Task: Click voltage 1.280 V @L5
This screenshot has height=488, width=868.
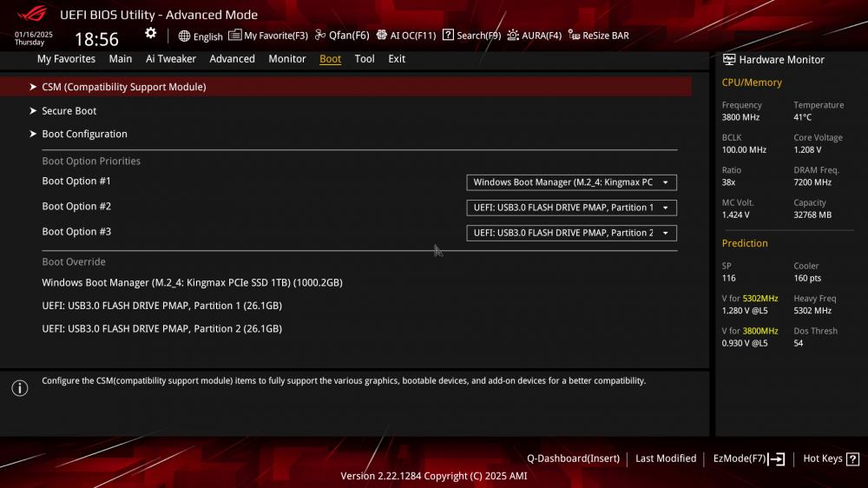Action: click(745, 312)
